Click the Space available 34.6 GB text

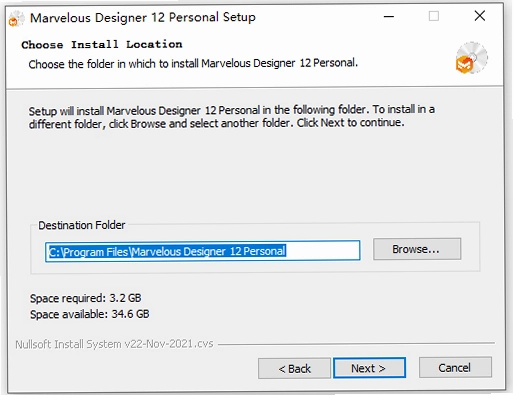click(90, 314)
